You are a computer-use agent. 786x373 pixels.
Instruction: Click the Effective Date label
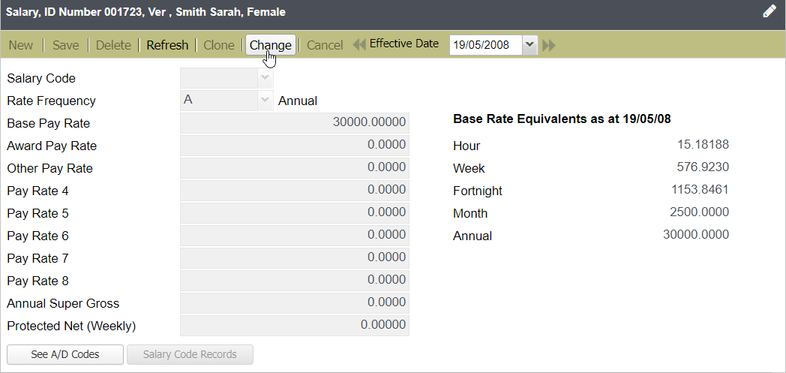[404, 44]
